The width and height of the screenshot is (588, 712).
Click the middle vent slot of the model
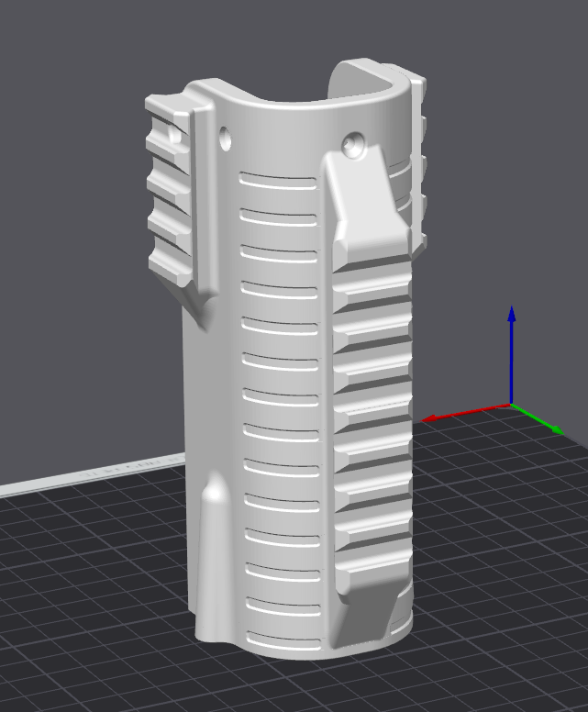pos(280,398)
